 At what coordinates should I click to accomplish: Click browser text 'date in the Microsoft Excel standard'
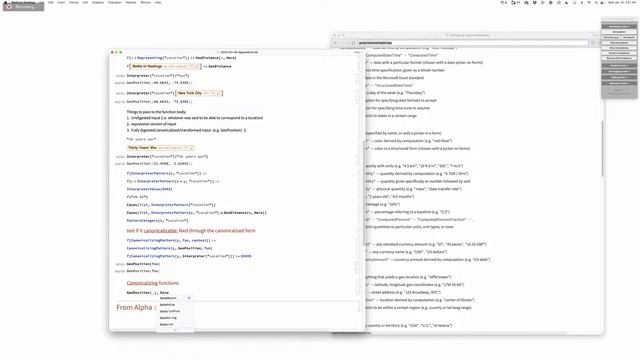click(x=395, y=78)
